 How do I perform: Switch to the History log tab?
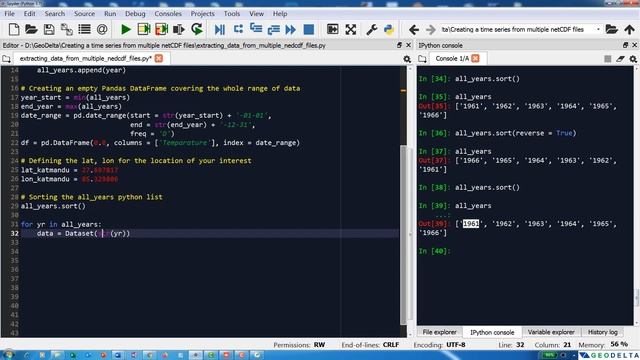pos(602,332)
